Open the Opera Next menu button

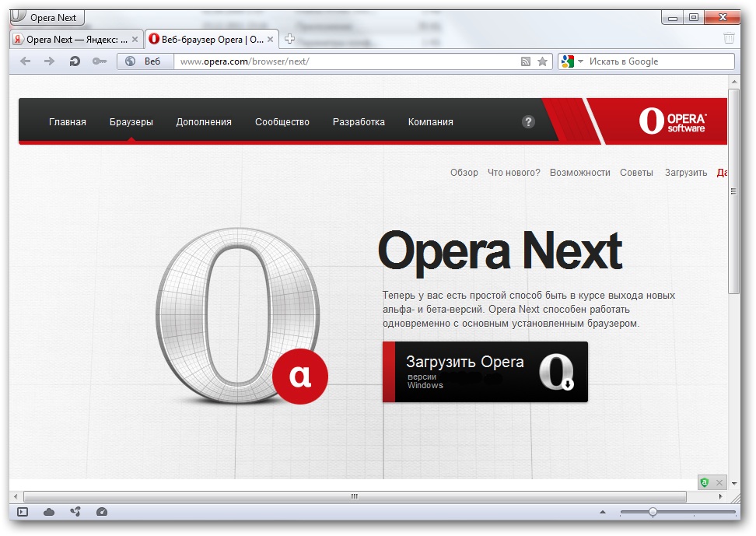coord(47,17)
